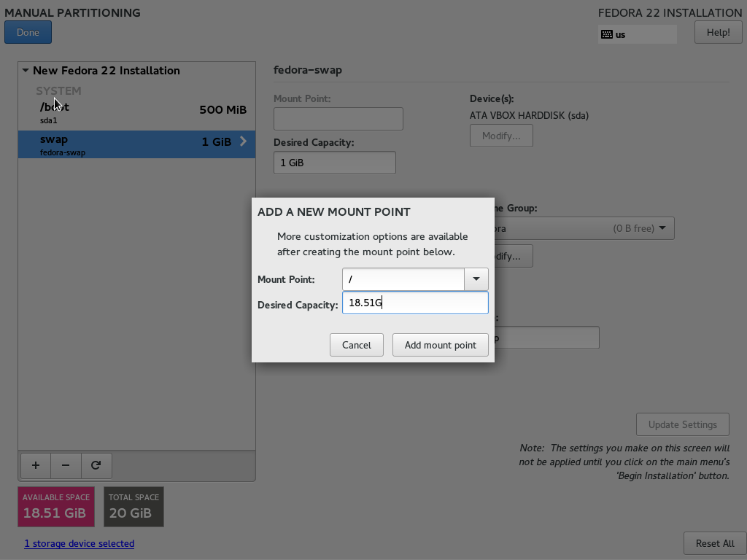Select the /boot sda1 partition row
This screenshot has width=747, height=560.
[136, 113]
